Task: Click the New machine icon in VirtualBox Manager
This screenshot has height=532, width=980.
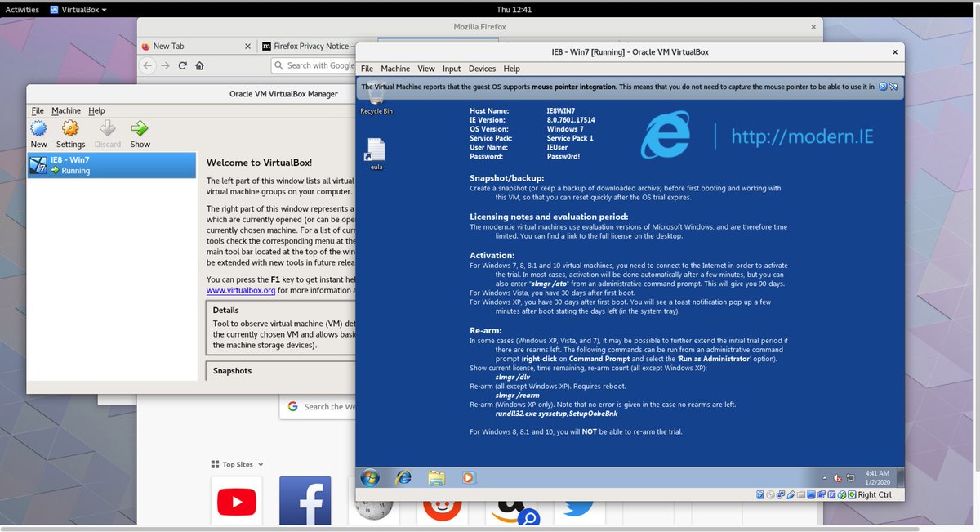Action: (38, 133)
